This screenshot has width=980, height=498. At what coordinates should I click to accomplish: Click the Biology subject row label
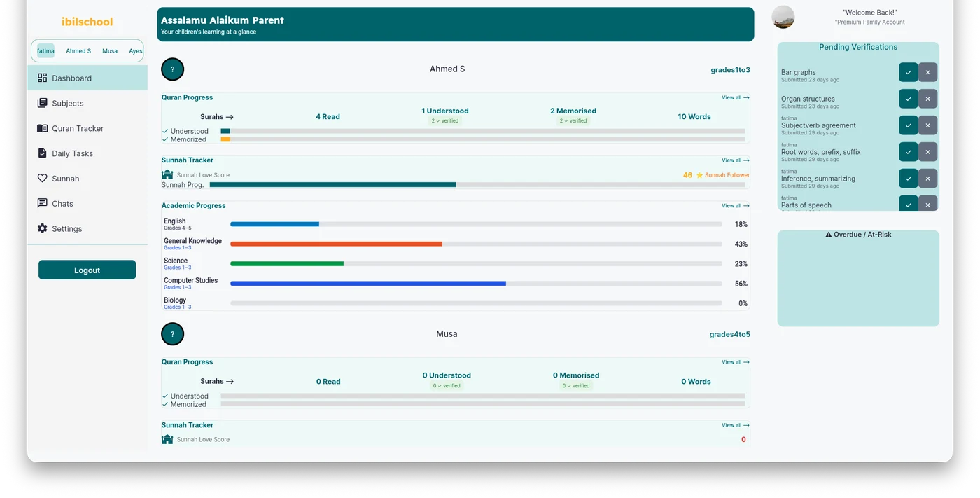coord(175,300)
